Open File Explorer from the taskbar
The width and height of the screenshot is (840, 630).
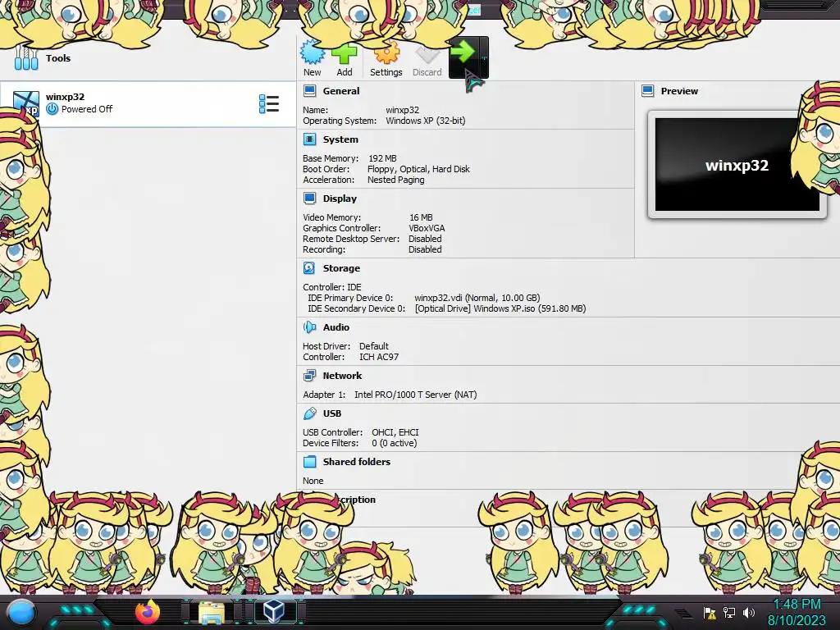pos(211,613)
